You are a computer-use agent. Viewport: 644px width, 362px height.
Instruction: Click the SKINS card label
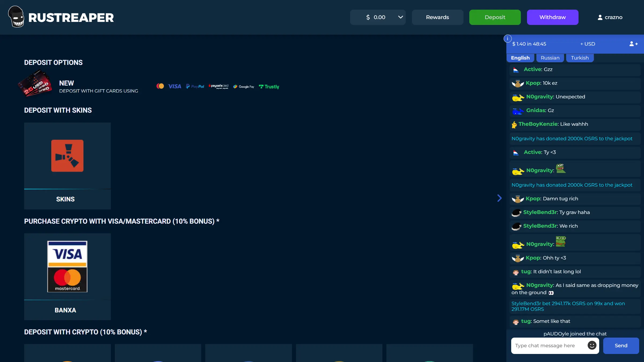65,199
